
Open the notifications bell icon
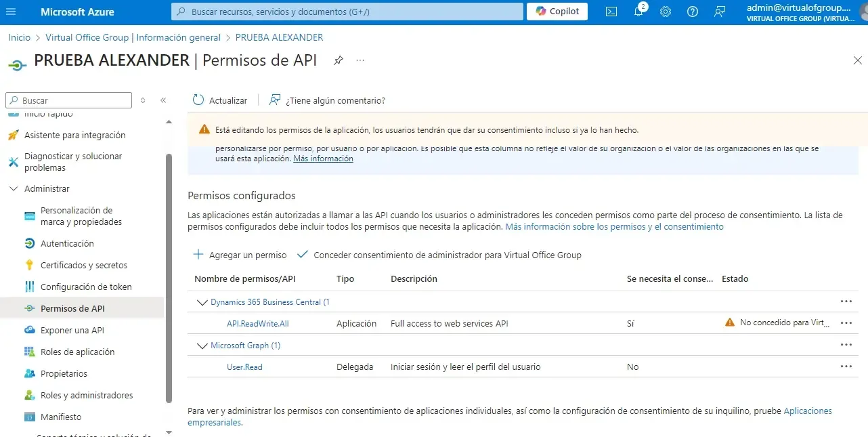tap(638, 12)
